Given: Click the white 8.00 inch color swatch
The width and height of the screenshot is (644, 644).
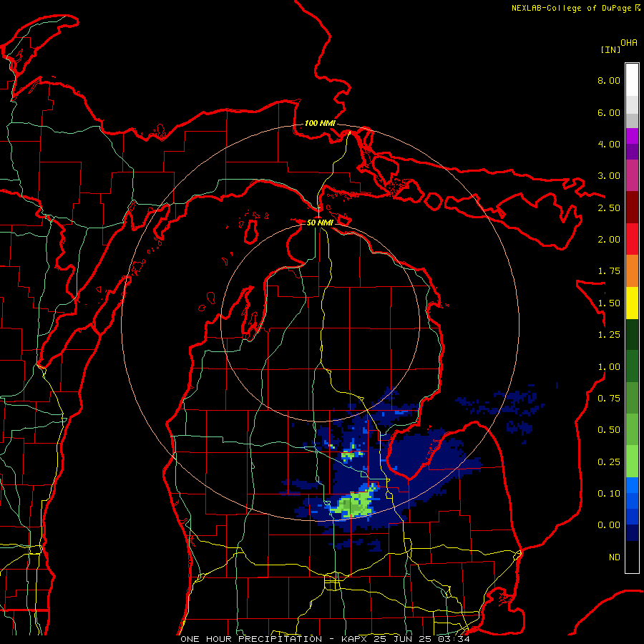Looking at the screenshot, I should coord(632,80).
